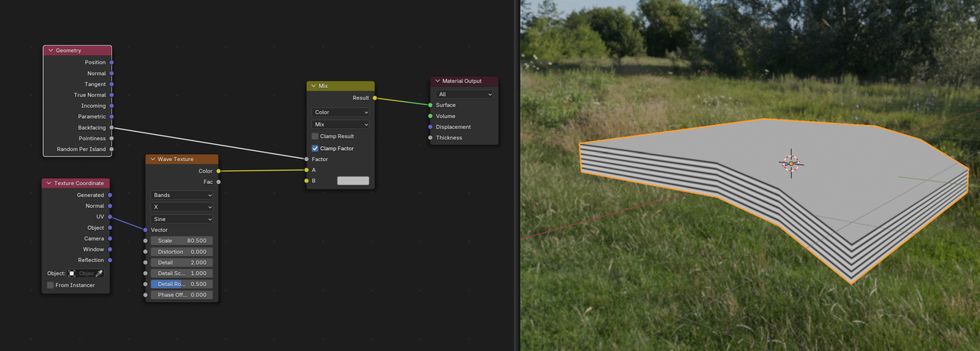
Task: Click the Thickness input socket
Action: [430, 138]
